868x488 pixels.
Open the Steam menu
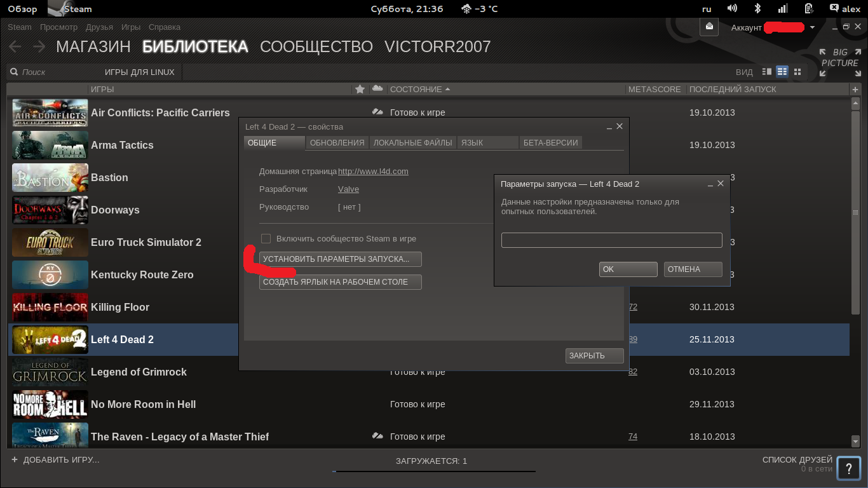(x=20, y=27)
